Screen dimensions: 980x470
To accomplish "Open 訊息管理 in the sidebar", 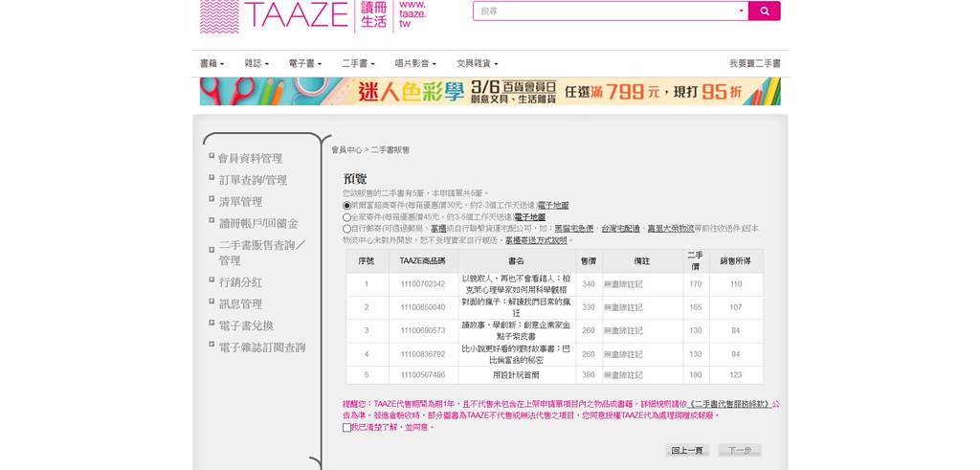I will click(240, 304).
